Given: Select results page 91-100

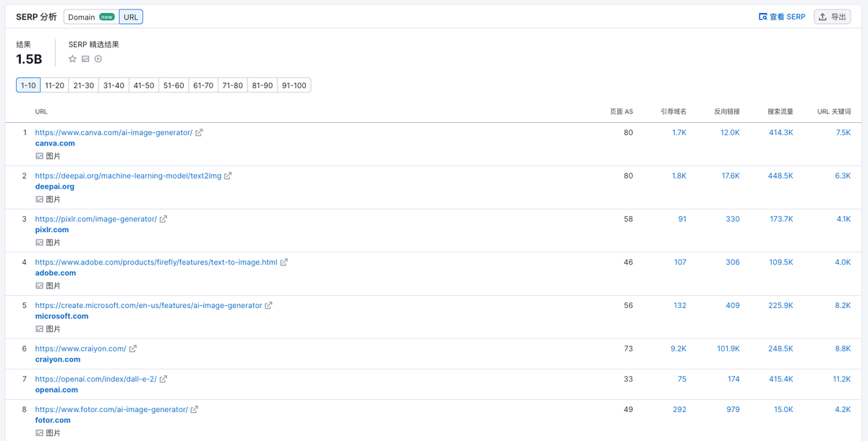Looking at the screenshot, I should pos(294,85).
